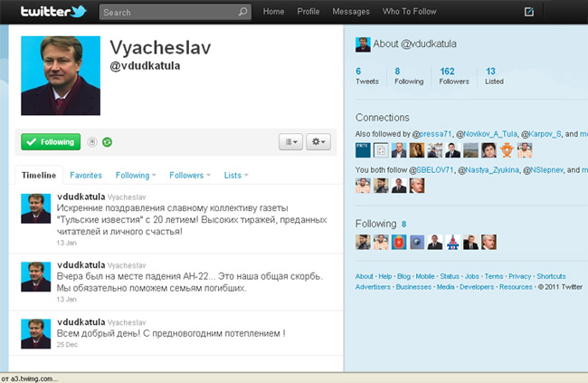588x383 pixels.
Task: Toggle the green Following button
Action: (x=51, y=142)
